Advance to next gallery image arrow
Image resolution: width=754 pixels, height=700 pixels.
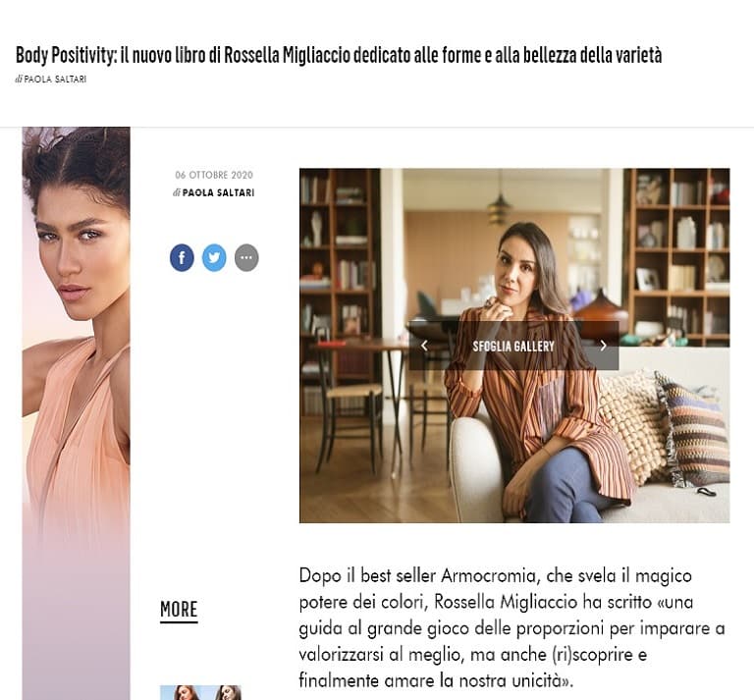coord(603,346)
